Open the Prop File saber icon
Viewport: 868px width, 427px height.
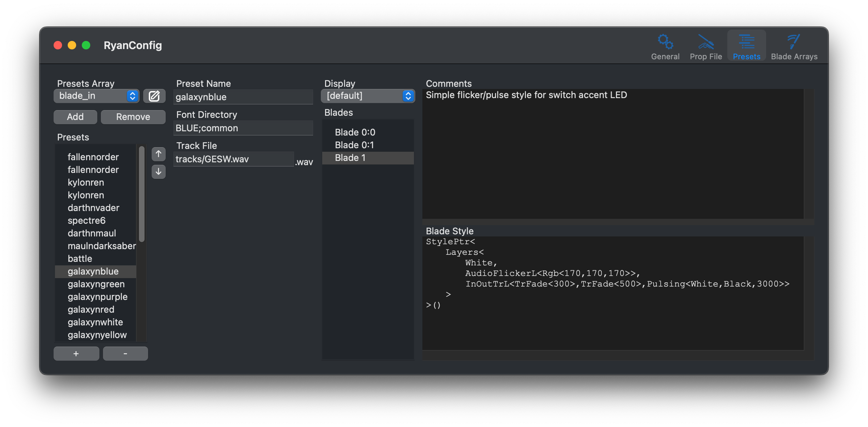tap(705, 42)
